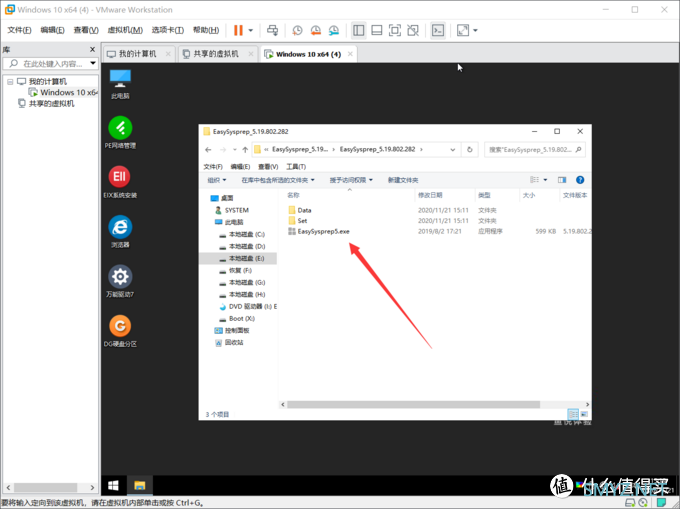Open Explorer 工具(T) menu
The height and width of the screenshot is (509, 680).
point(296,166)
